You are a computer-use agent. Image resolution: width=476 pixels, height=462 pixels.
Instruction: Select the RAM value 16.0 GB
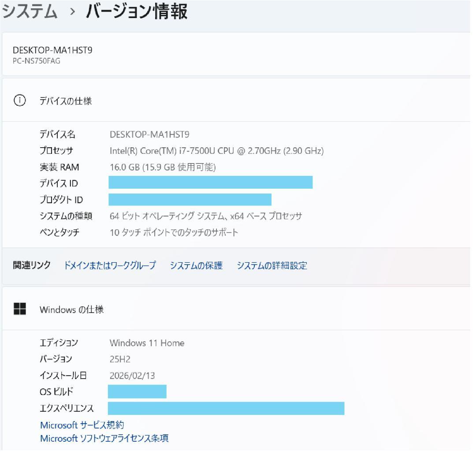coord(163,167)
